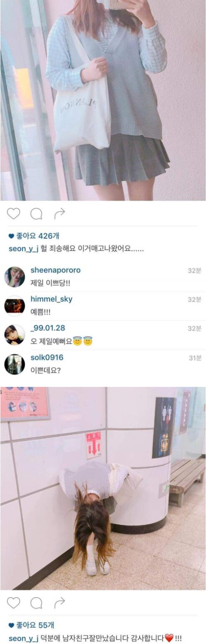This screenshot has height=644, width=209.
Task: Open sheenapororo's profile avatar
Action: point(15,277)
